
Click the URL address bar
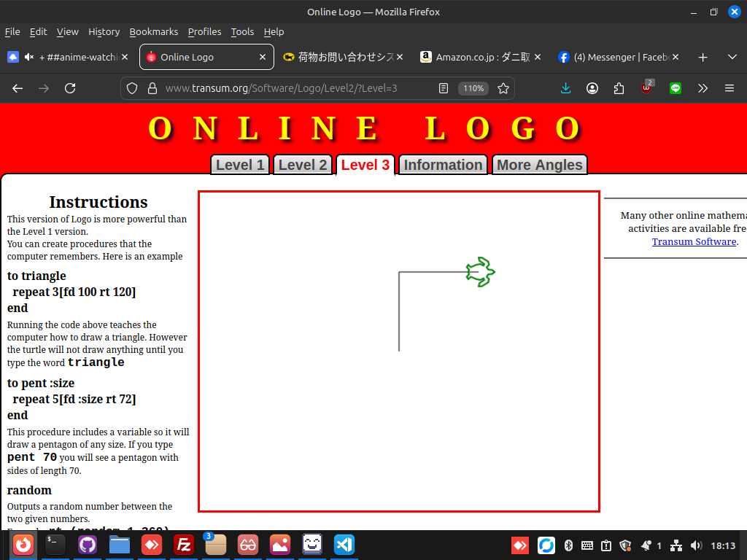click(292, 88)
